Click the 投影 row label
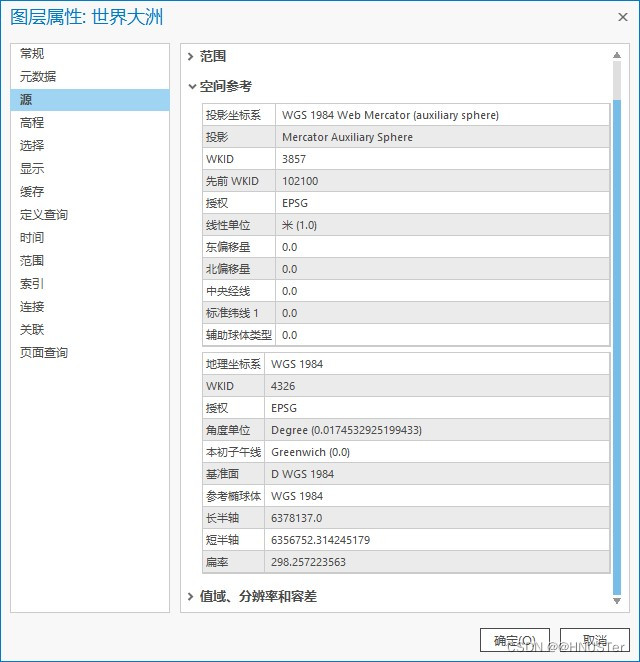 tap(217, 137)
